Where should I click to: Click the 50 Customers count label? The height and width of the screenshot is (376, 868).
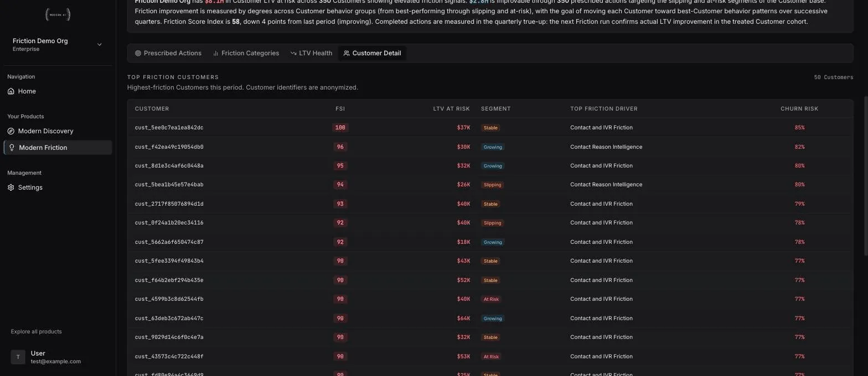833,77
